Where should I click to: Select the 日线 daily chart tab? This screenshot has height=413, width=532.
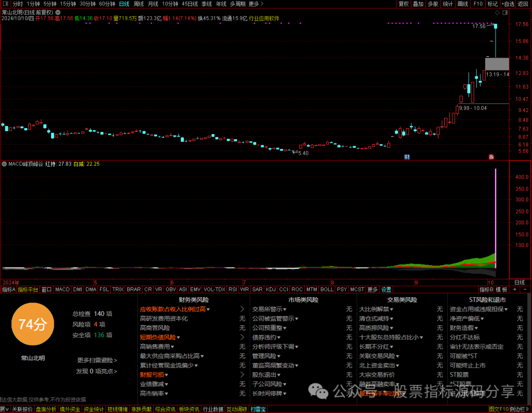tap(124, 4)
